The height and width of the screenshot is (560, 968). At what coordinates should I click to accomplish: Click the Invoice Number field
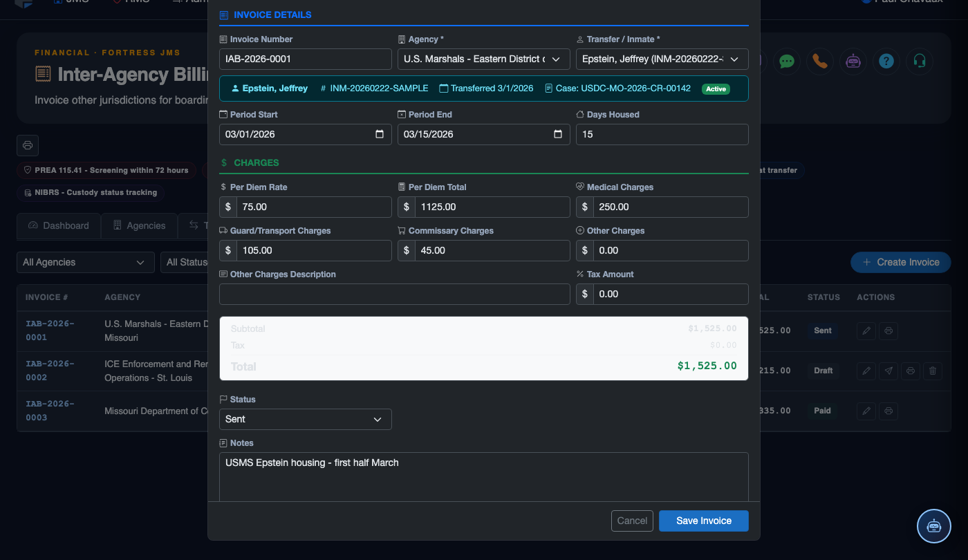306,59
